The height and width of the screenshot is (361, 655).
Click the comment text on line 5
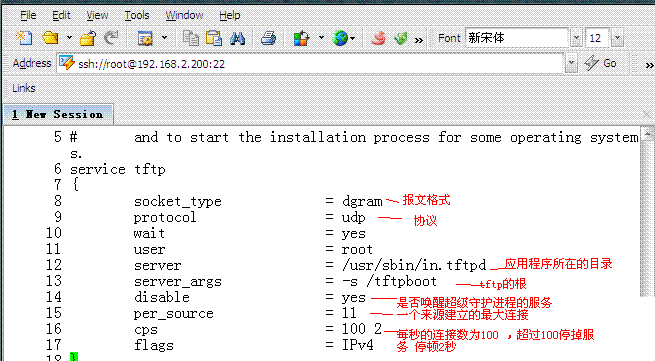386,137
